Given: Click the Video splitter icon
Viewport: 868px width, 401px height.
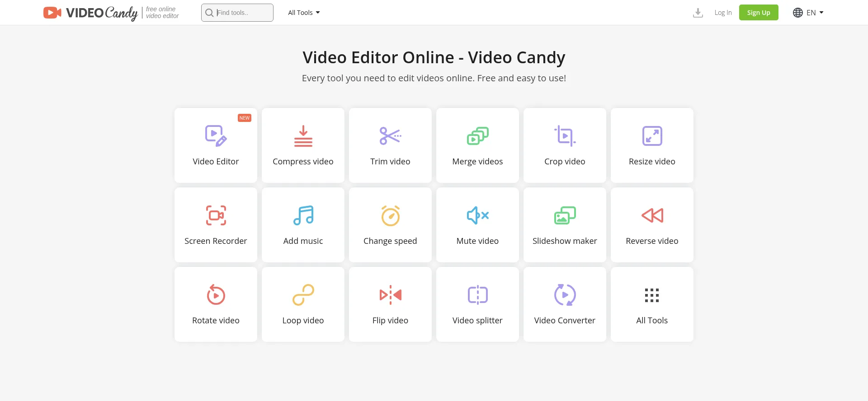Looking at the screenshot, I should point(477,295).
